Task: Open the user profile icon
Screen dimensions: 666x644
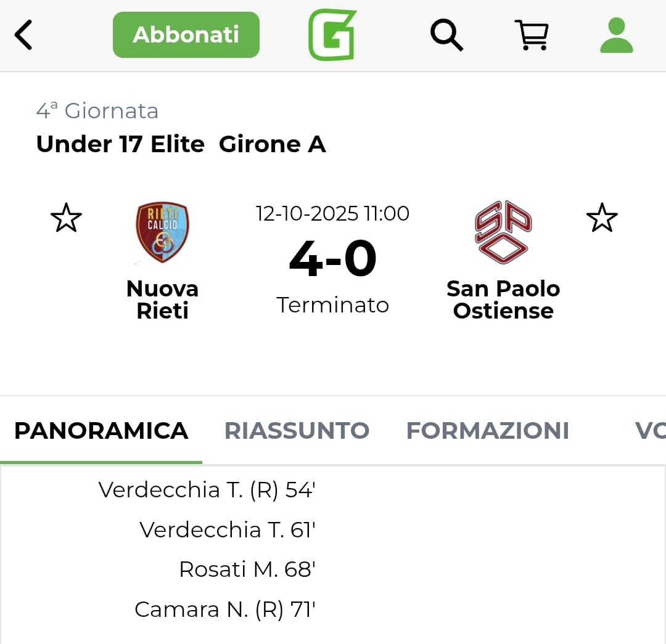Action: click(616, 35)
